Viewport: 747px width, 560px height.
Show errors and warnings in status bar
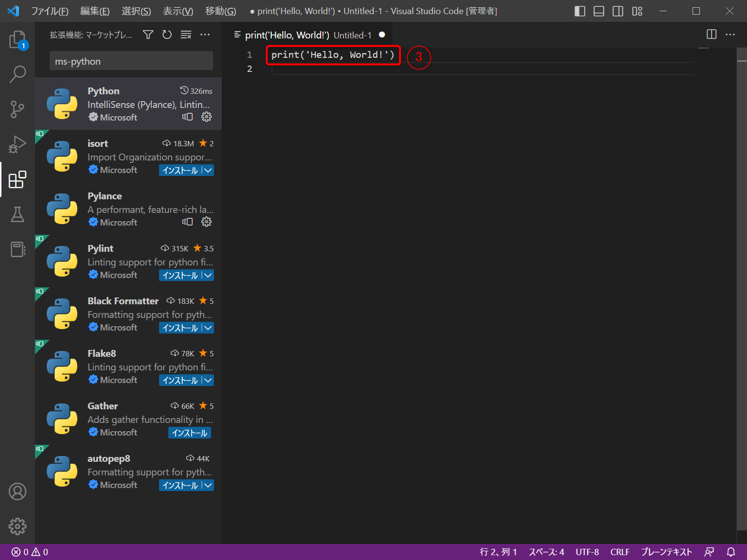click(x=30, y=552)
